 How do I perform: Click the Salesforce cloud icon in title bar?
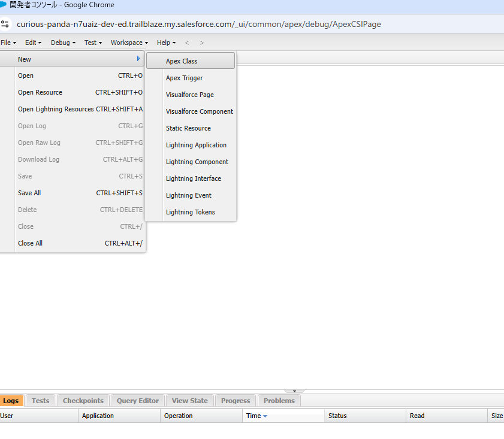[x=3, y=5]
